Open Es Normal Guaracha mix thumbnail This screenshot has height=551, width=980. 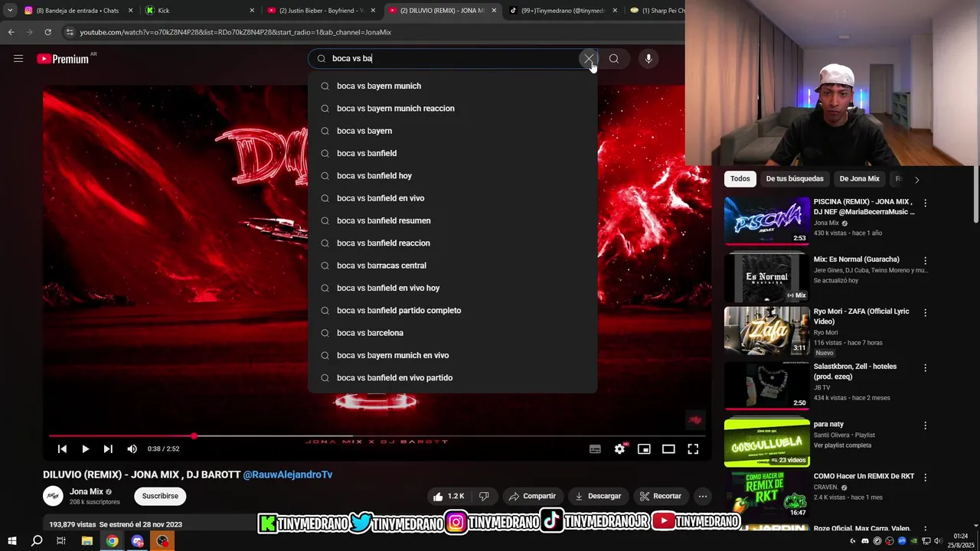[767, 276]
